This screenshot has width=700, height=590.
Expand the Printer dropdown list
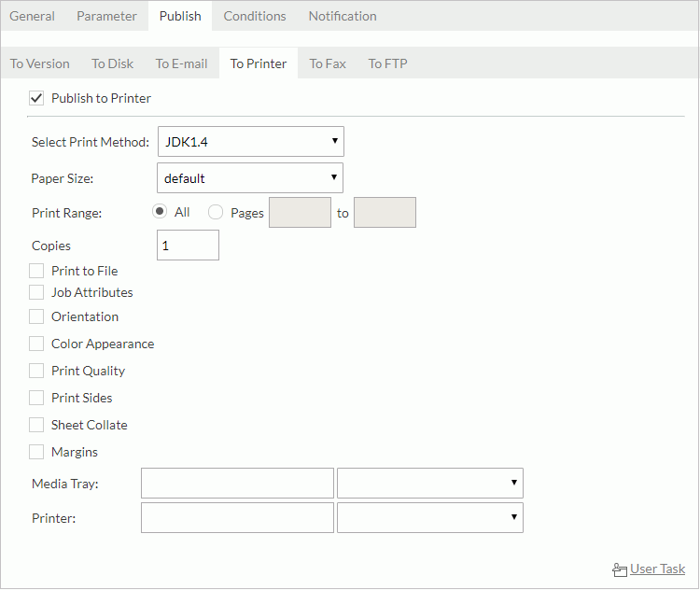coord(430,518)
